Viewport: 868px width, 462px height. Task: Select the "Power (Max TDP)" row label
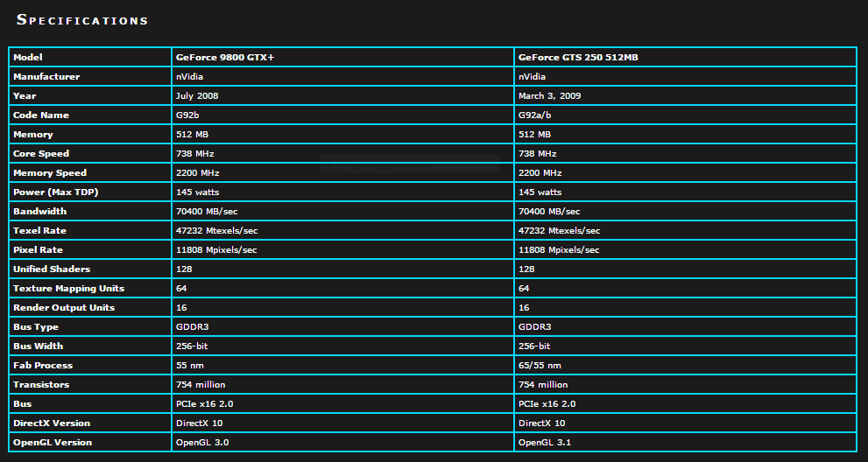(55, 192)
